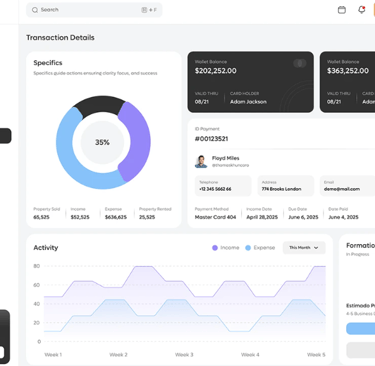The width and height of the screenshot is (375, 366).
Task: Click the Specifics card title
Action: 48,63
